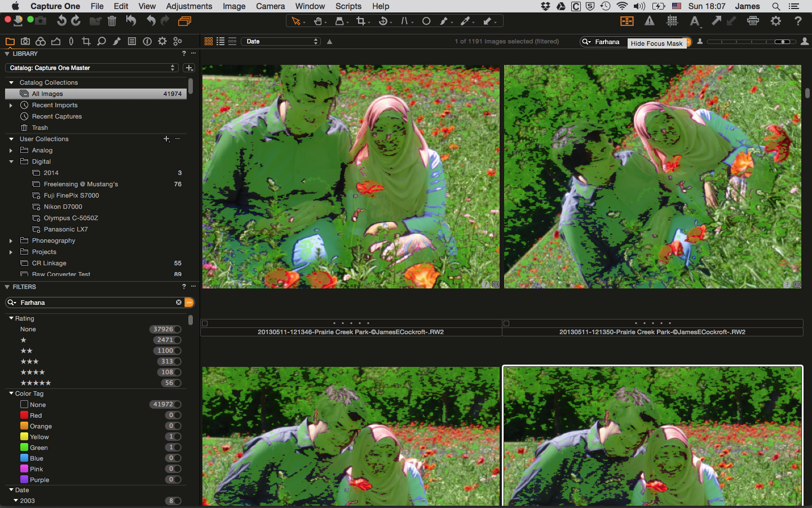Collapse the Catalog Collections section
812x508 pixels.
point(11,82)
